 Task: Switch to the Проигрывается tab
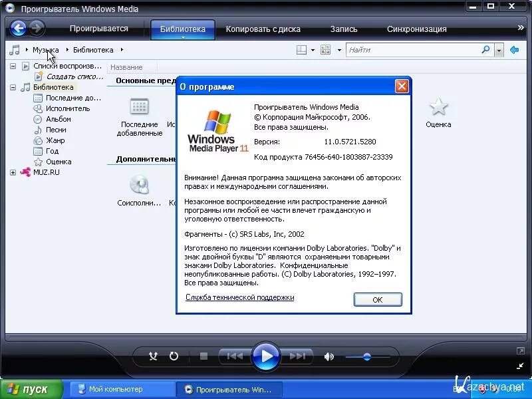[98, 29]
